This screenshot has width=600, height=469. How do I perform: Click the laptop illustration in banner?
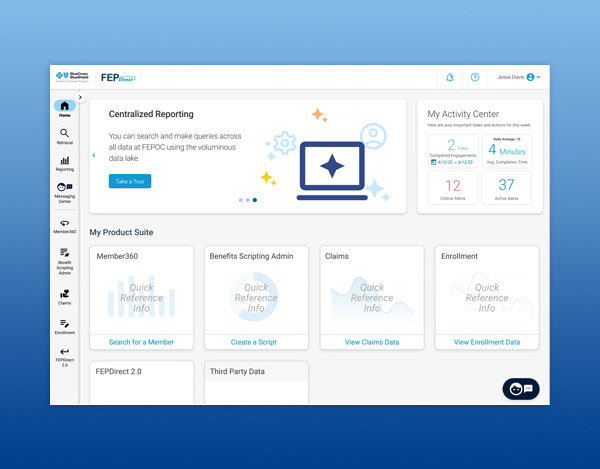coord(332,171)
